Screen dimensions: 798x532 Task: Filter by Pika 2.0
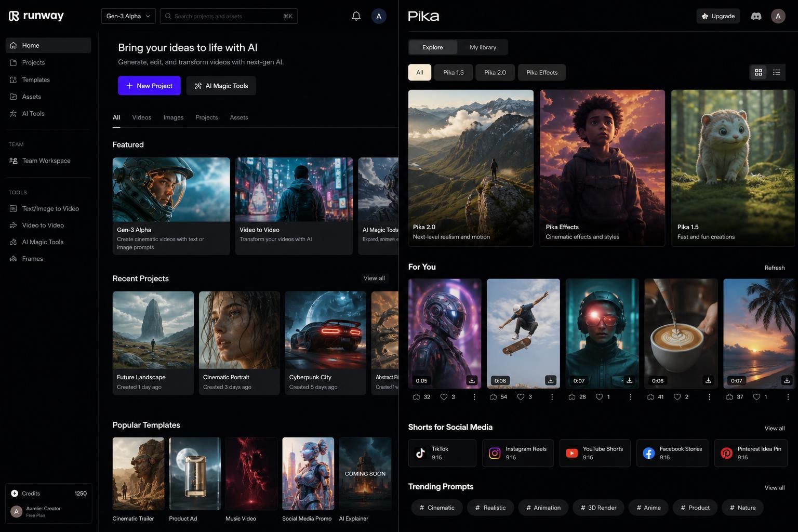pos(495,72)
